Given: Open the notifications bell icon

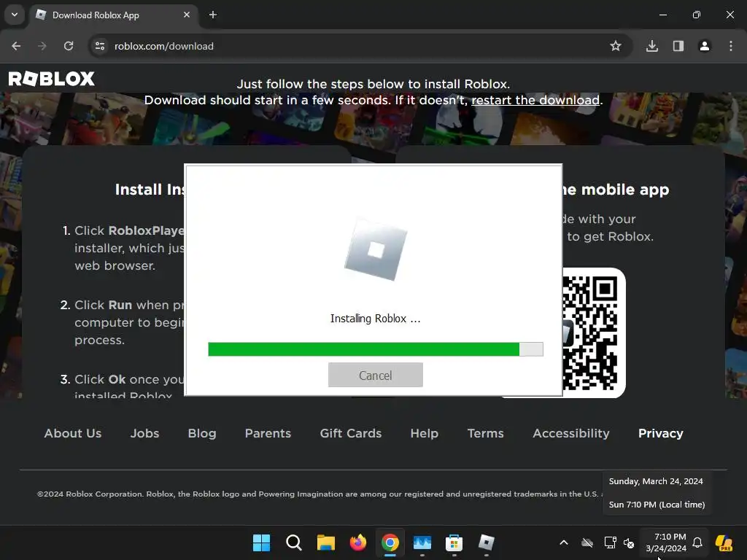Looking at the screenshot, I should pos(697,542).
